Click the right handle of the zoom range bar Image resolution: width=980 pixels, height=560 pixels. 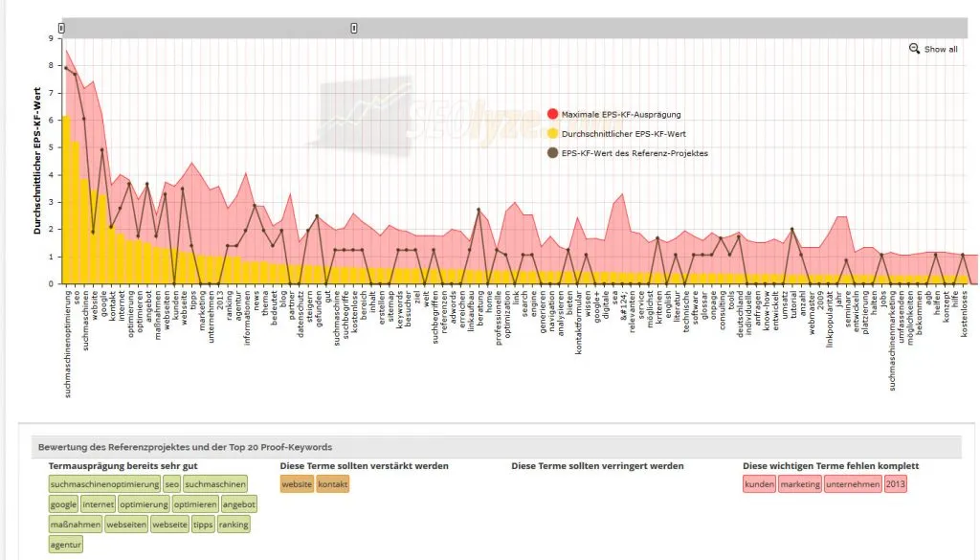coord(354,28)
